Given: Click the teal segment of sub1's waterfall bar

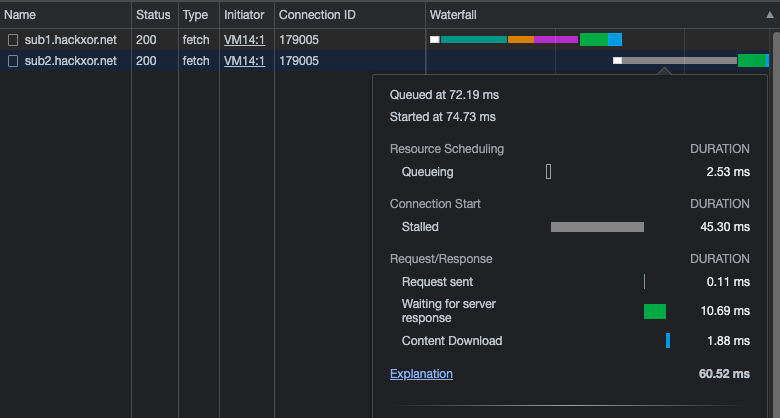Looking at the screenshot, I should tap(474, 40).
